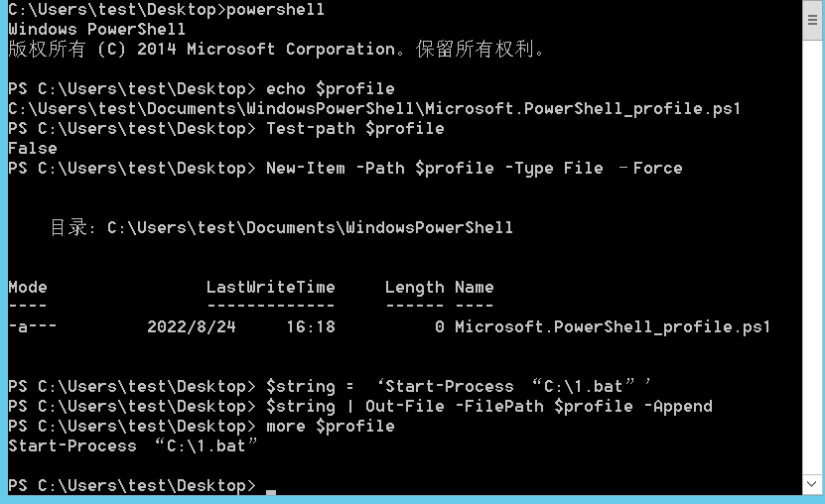This screenshot has width=825, height=504.
Task: Click the 'Name' column header
Action: coord(475,288)
